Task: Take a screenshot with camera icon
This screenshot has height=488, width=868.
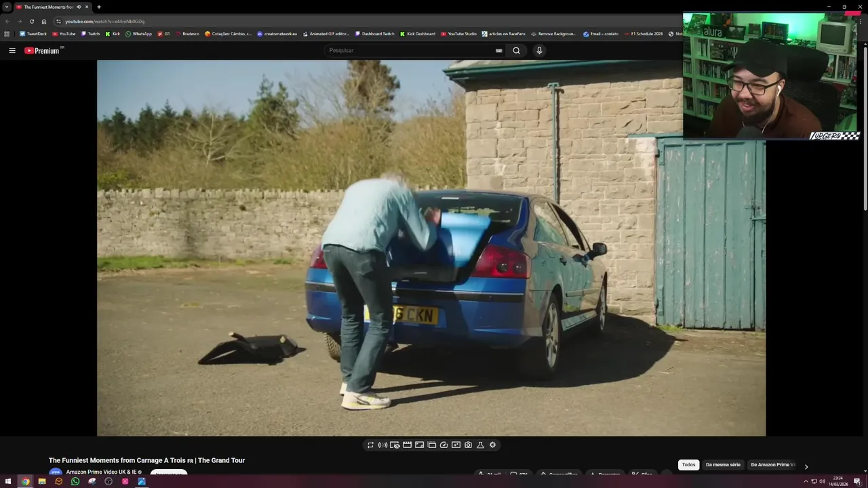Action: click(468, 445)
